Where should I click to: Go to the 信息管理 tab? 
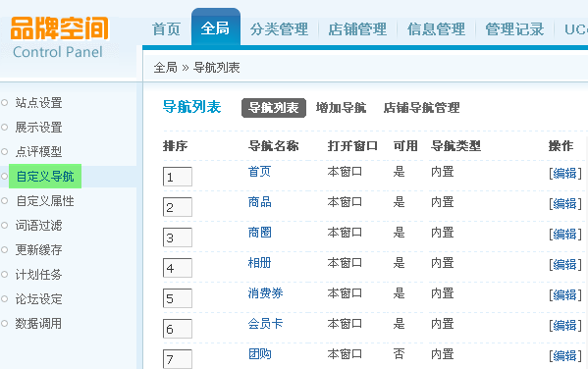(x=436, y=29)
